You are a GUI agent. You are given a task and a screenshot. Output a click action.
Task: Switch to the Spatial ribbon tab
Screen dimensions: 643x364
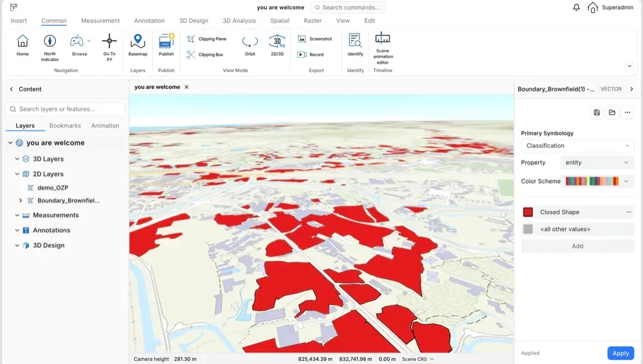tap(280, 21)
